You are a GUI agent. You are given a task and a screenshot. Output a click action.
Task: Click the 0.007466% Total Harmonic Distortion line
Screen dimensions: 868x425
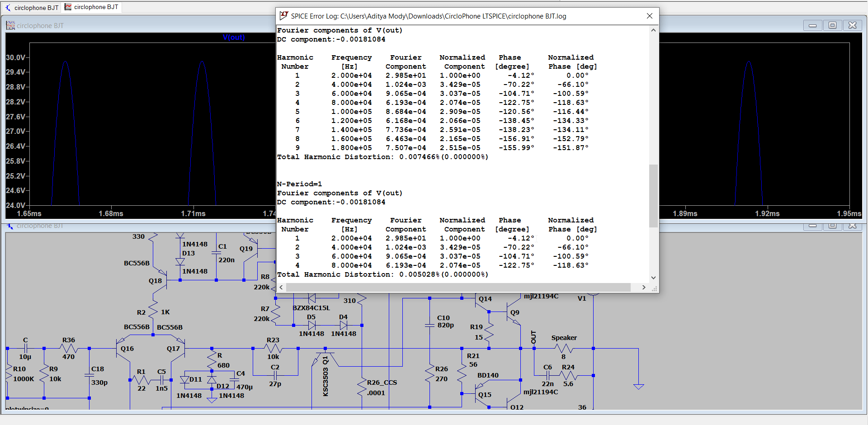click(x=383, y=157)
